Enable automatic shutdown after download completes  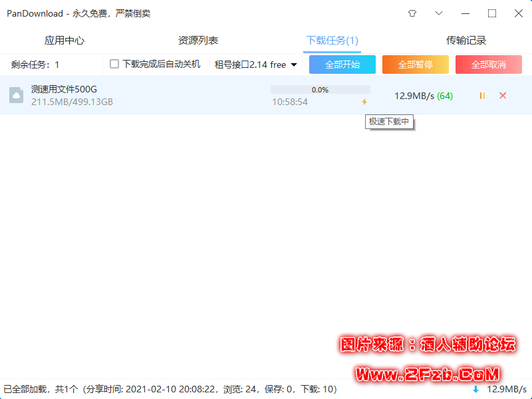point(114,65)
